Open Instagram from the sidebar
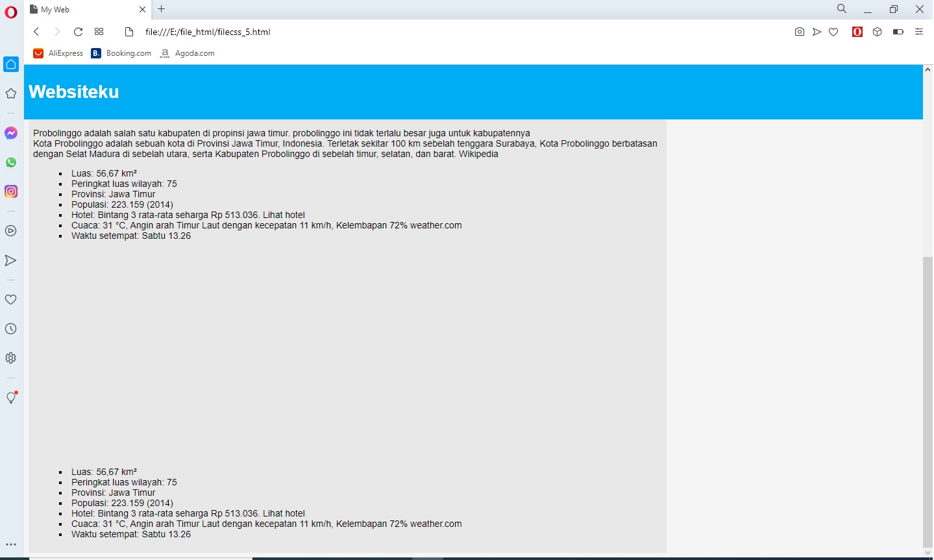The image size is (934, 560). pyautogui.click(x=10, y=191)
